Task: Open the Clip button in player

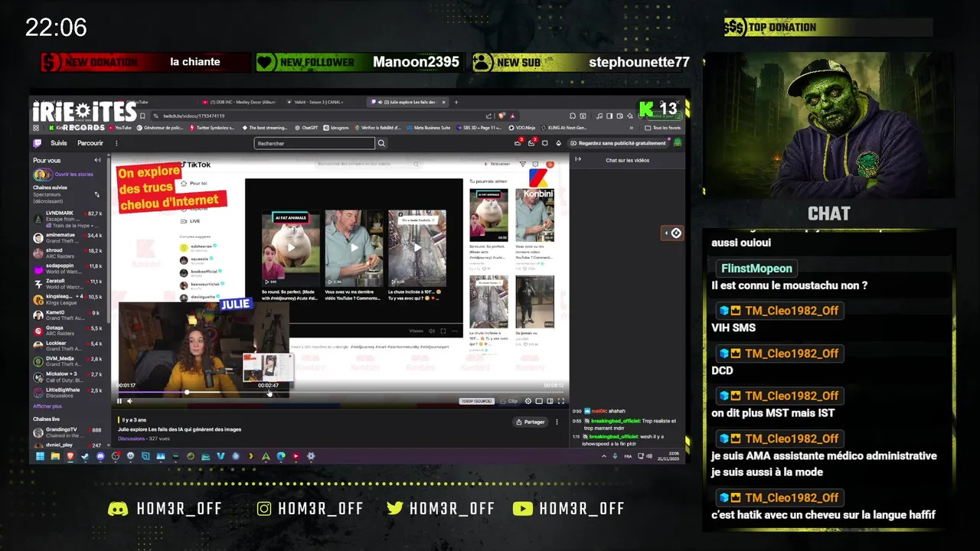Action: [x=509, y=401]
